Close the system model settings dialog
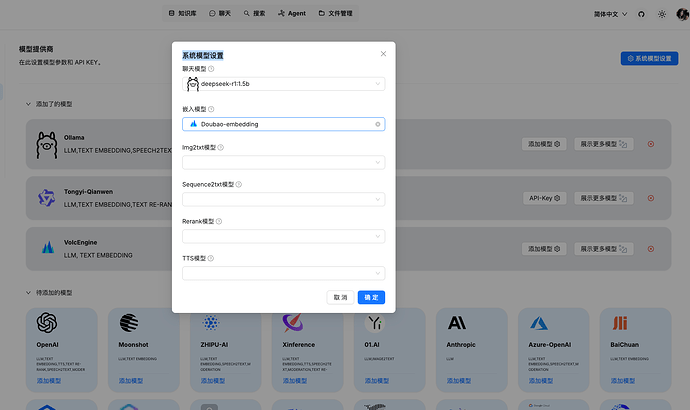The height and width of the screenshot is (410, 690). click(x=383, y=54)
